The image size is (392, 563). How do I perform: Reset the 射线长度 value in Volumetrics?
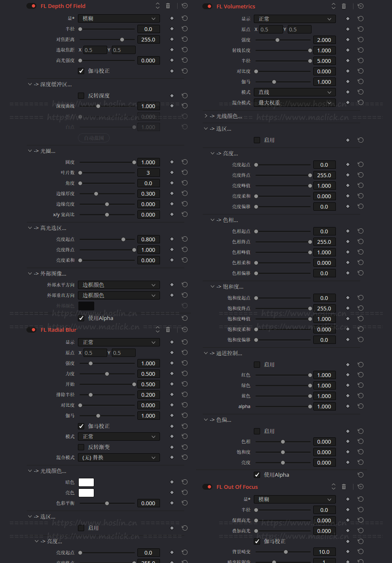coord(361,50)
